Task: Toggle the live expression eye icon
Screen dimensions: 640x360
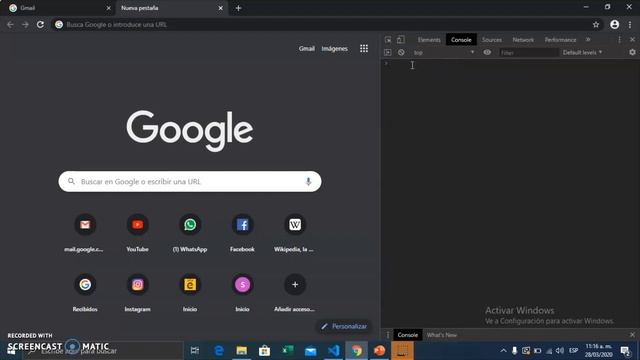Action: click(x=487, y=52)
